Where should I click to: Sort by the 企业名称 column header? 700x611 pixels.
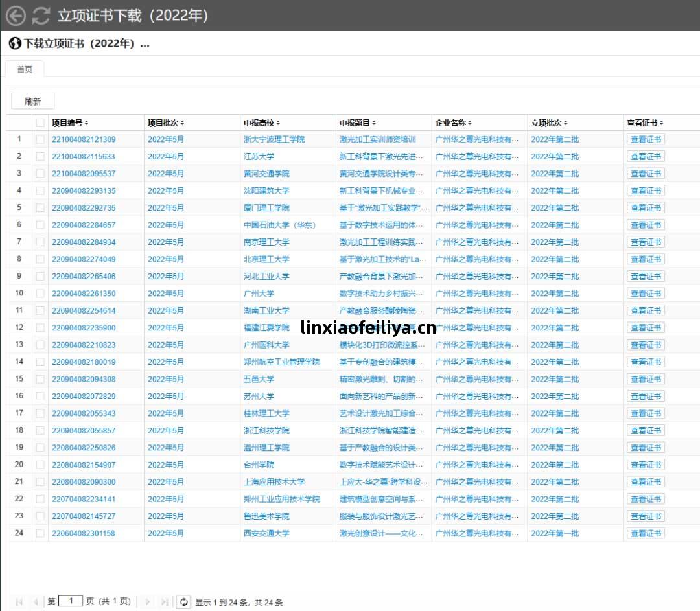tap(453, 122)
